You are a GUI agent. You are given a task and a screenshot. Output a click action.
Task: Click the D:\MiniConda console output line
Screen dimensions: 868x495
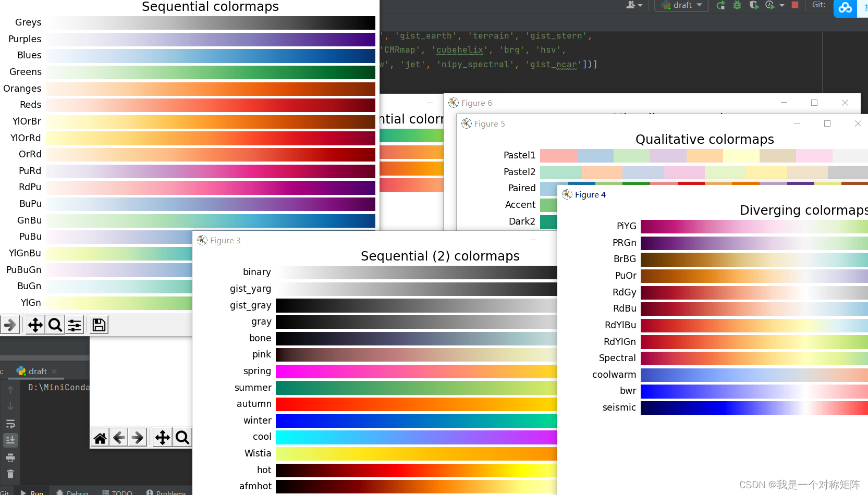click(58, 388)
